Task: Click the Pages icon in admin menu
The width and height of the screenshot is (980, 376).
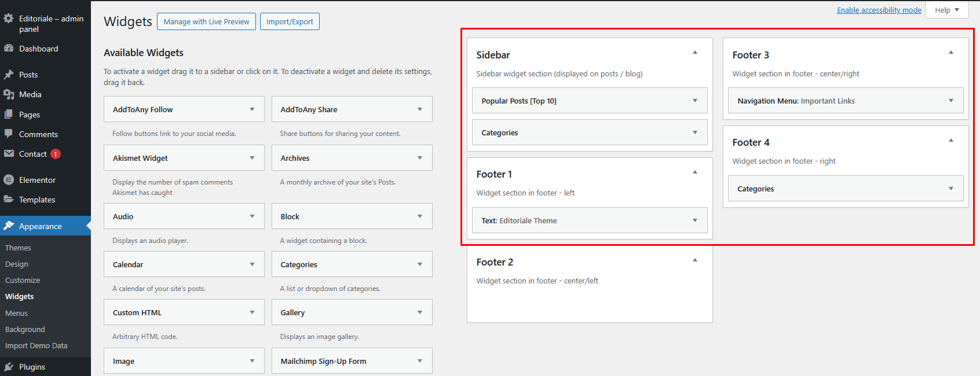Action: (x=9, y=115)
